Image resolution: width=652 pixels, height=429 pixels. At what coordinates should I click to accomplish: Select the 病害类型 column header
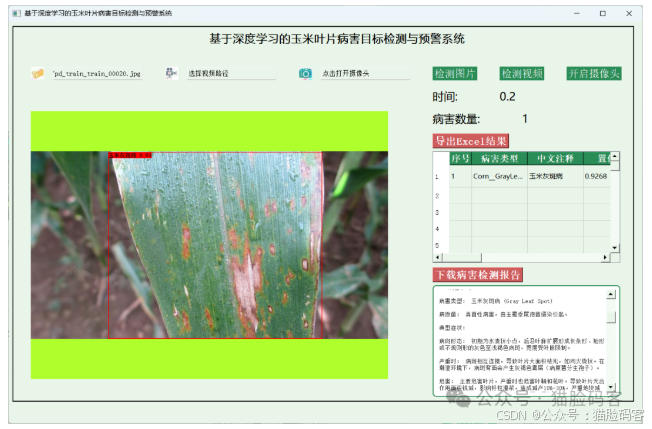pyautogui.click(x=499, y=158)
